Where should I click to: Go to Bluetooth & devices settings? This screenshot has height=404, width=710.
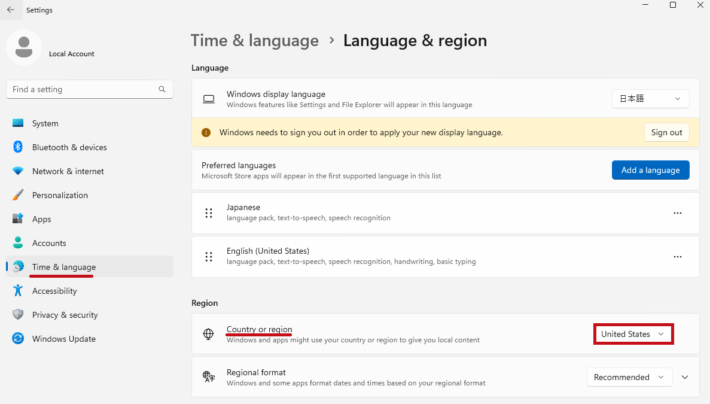click(69, 147)
